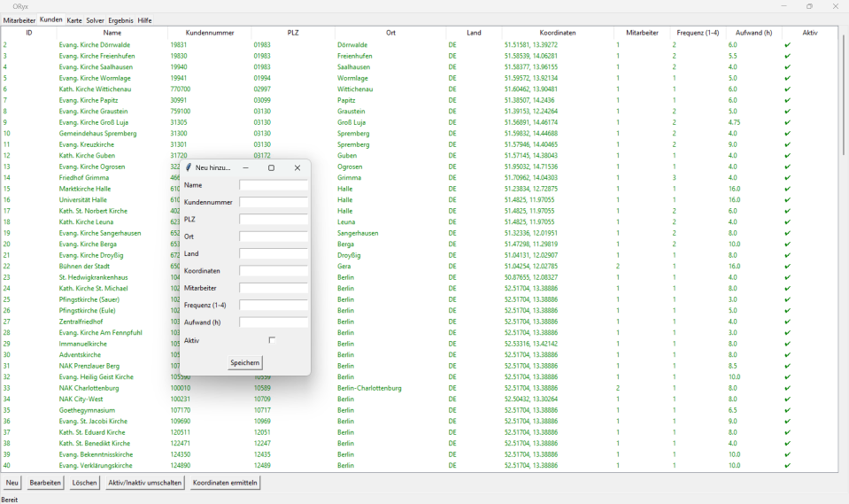Viewport: 849px width, 504px height.
Task: Maximize the Neu hinzufügen dialog
Action: [x=271, y=168]
